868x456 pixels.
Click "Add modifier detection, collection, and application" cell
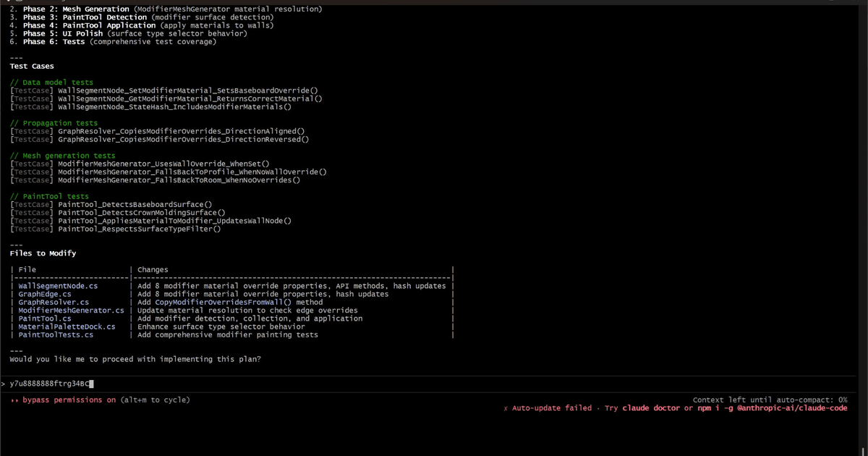pyautogui.click(x=250, y=318)
